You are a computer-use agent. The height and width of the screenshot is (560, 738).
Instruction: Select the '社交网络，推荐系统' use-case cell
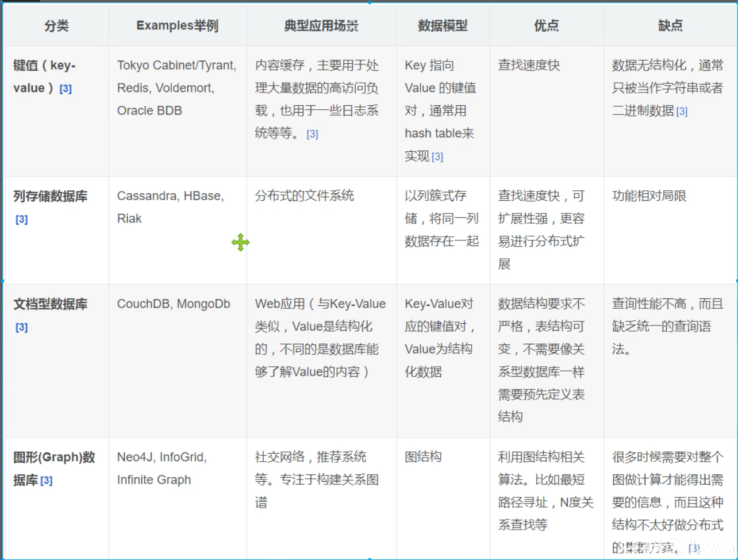coord(321,498)
